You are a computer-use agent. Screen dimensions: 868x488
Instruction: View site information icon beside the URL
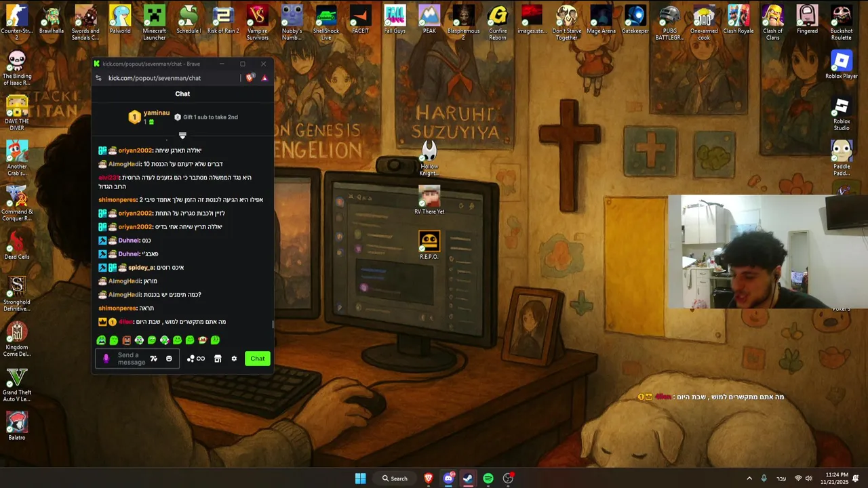click(98, 78)
